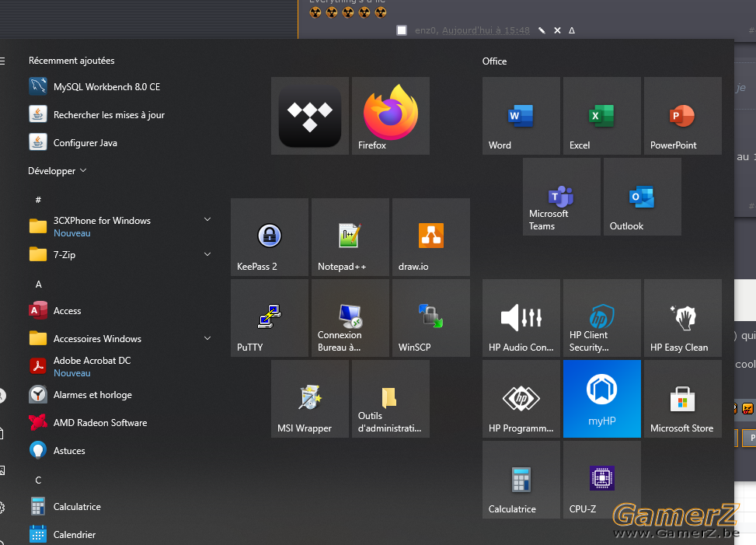Open Adobe Acrobat DC in list
756x545 pixels.
[x=120, y=366]
